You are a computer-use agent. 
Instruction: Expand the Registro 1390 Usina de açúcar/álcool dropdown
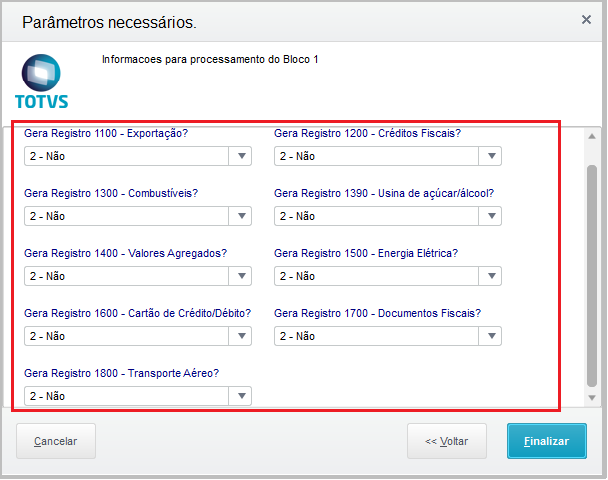pyautogui.click(x=491, y=216)
